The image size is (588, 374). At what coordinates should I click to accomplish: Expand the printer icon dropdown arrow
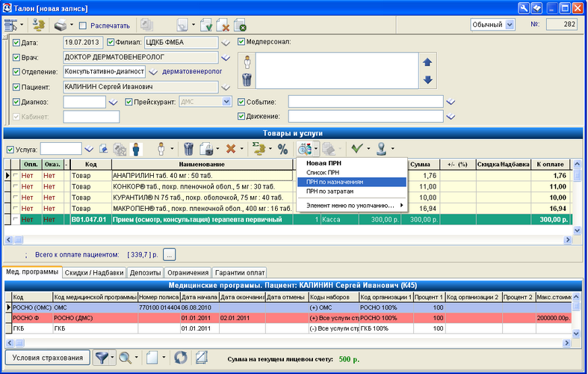[x=71, y=25]
